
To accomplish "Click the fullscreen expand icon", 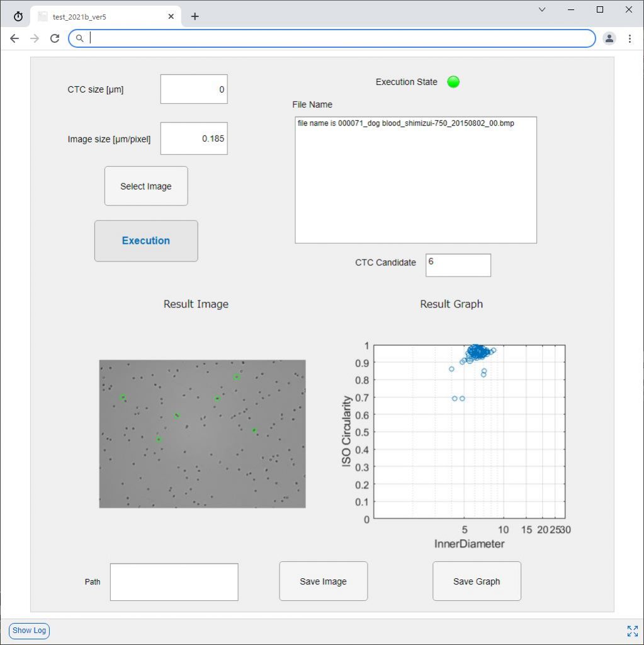I will click(x=632, y=631).
